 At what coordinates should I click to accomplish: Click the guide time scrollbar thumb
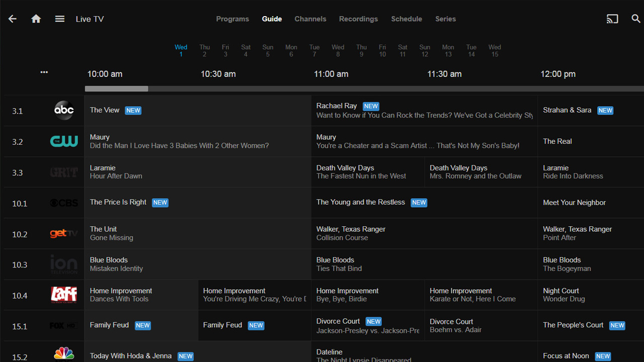click(x=116, y=89)
